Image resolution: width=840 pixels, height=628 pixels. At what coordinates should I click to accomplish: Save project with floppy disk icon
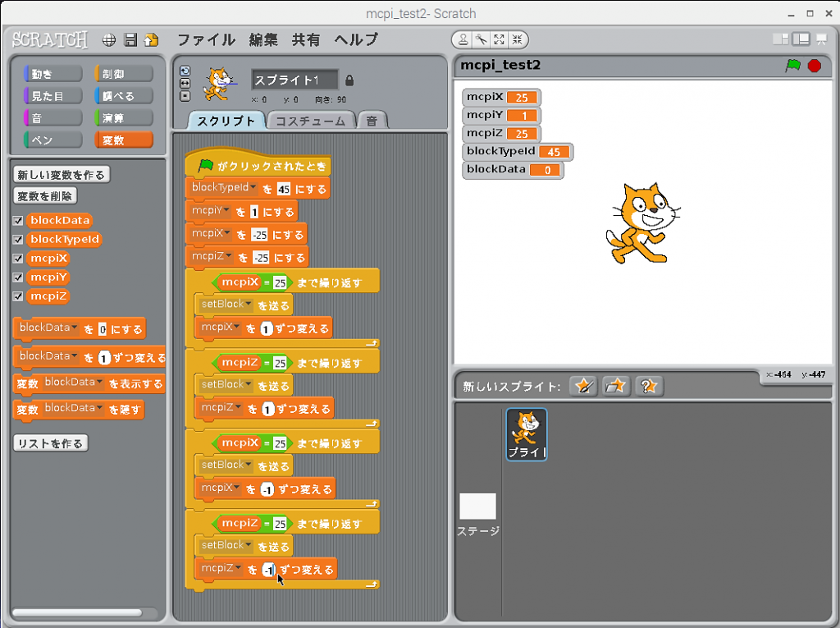130,39
